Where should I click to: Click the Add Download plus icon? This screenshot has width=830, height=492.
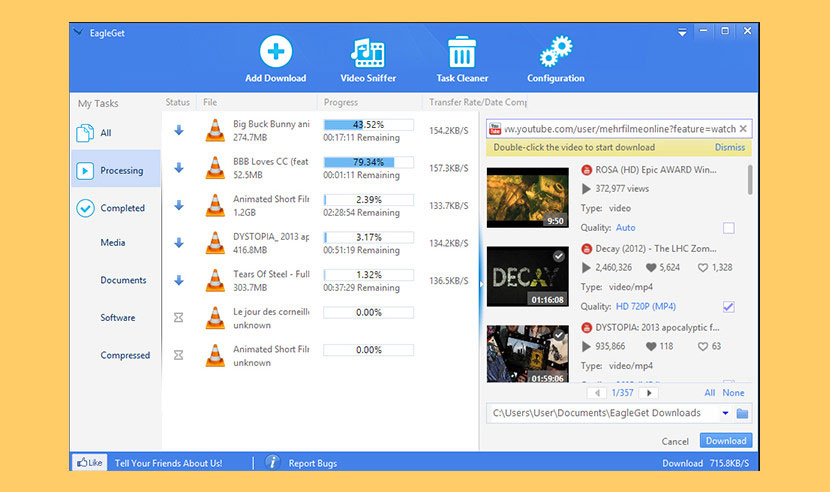click(275, 52)
